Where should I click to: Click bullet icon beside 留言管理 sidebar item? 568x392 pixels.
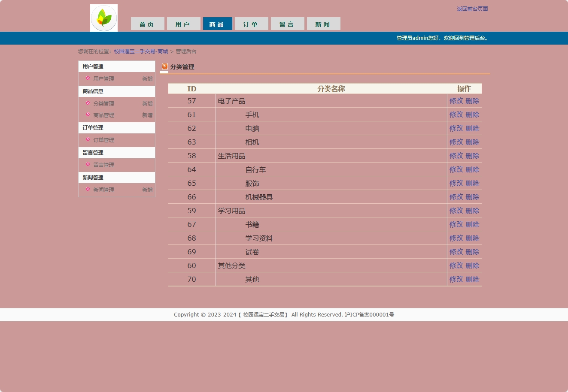(88, 164)
